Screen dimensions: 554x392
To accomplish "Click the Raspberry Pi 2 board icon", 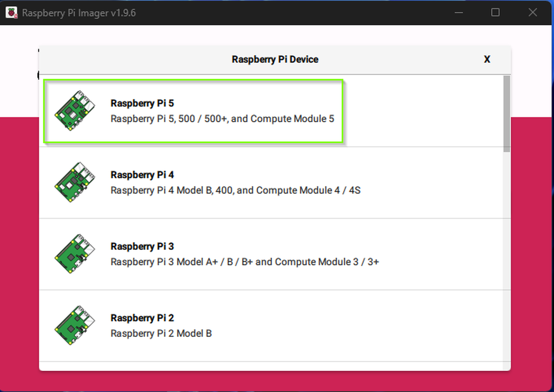I will click(x=74, y=325).
